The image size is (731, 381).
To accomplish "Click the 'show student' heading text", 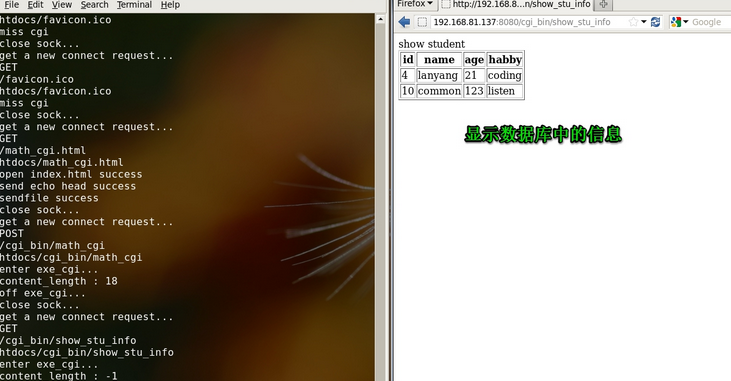I will tap(431, 44).
